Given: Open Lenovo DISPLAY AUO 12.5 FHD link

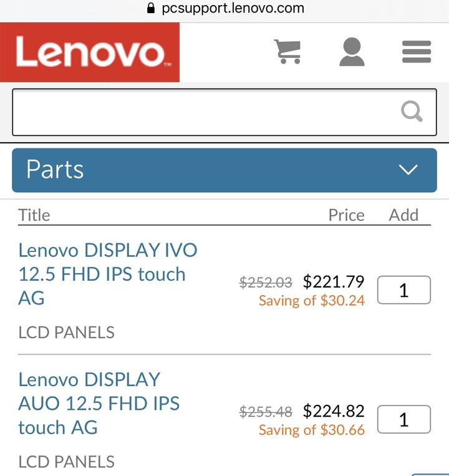Looking at the screenshot, I should click(x=99, y=404).
